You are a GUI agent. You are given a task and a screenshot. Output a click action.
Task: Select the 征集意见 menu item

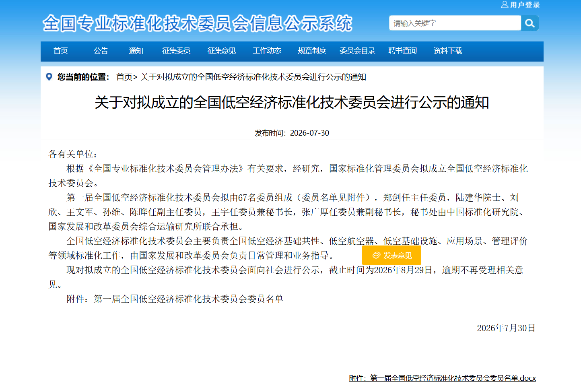click(222, 51)
